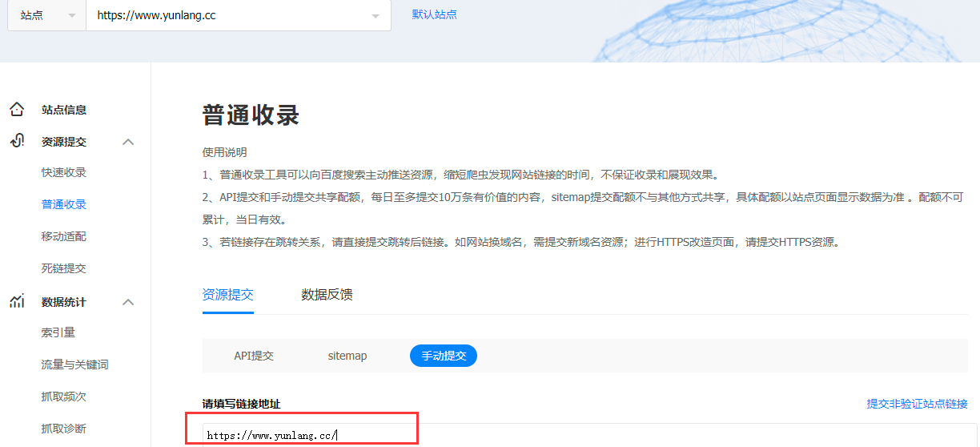The height and width of the screenshot is (447, 980).
Task: Select the sitemap submission method
Action: click(x=347, y=356)
